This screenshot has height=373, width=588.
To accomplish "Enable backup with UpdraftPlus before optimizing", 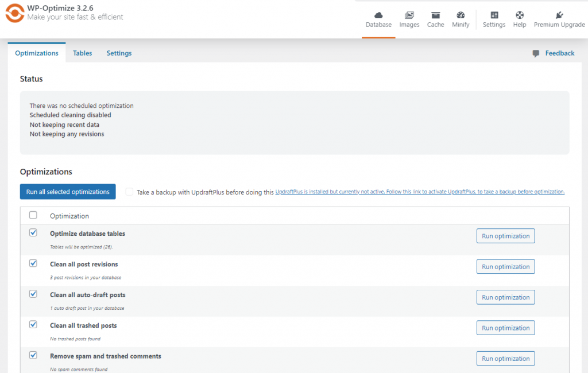I will (x=129, y=191).
